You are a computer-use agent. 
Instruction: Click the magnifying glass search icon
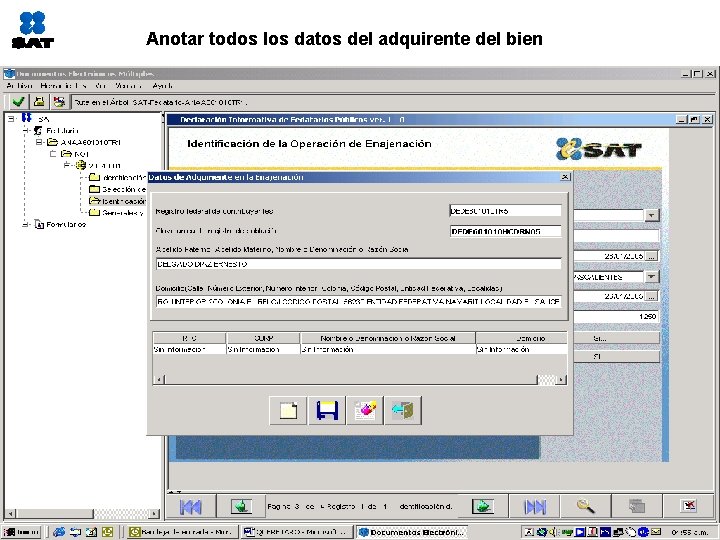click(585, 507)
